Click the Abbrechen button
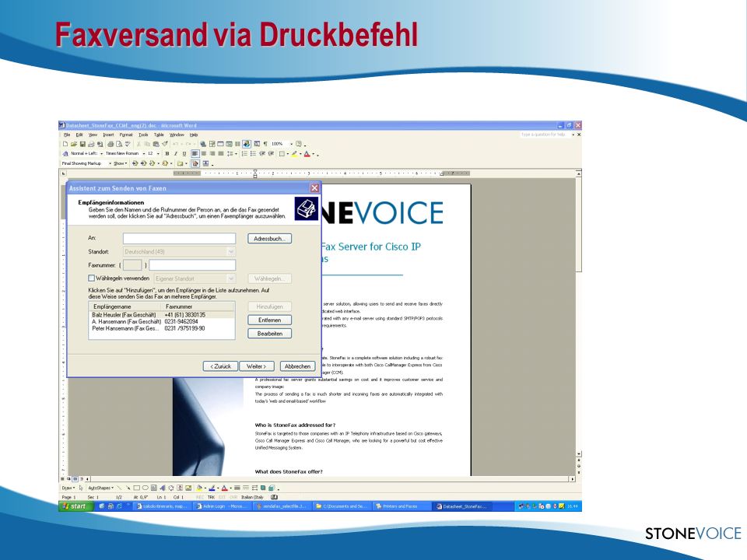This screenshot has width=747, height=560. [x=297, y=366]
